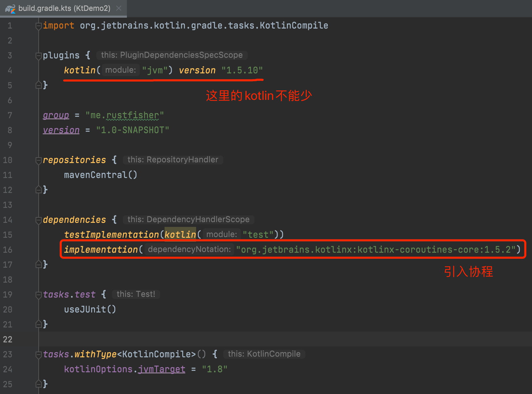
Task: Click line number 22 in the gutter
Action: (8, 339)
